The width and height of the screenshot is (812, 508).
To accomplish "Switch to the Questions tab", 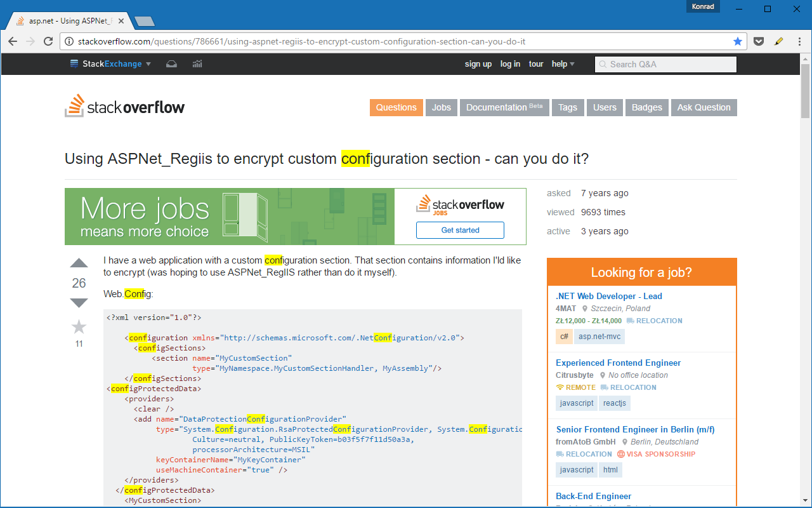I will pos(396,107).
